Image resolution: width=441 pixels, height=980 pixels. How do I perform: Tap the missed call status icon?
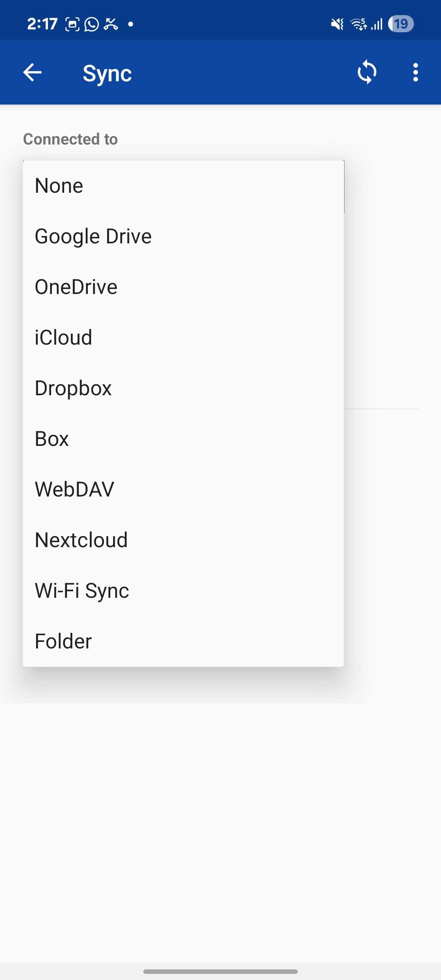[x=111, y=24]
